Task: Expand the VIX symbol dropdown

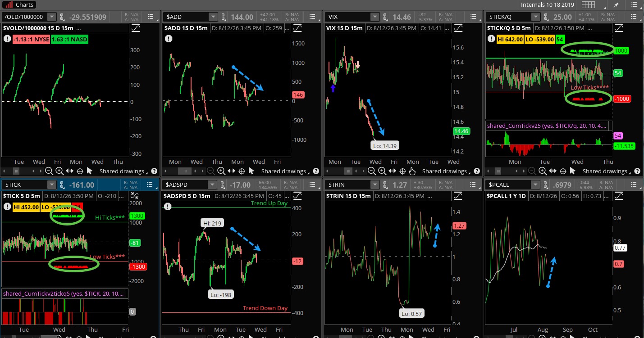Action: tap(375, 17)
